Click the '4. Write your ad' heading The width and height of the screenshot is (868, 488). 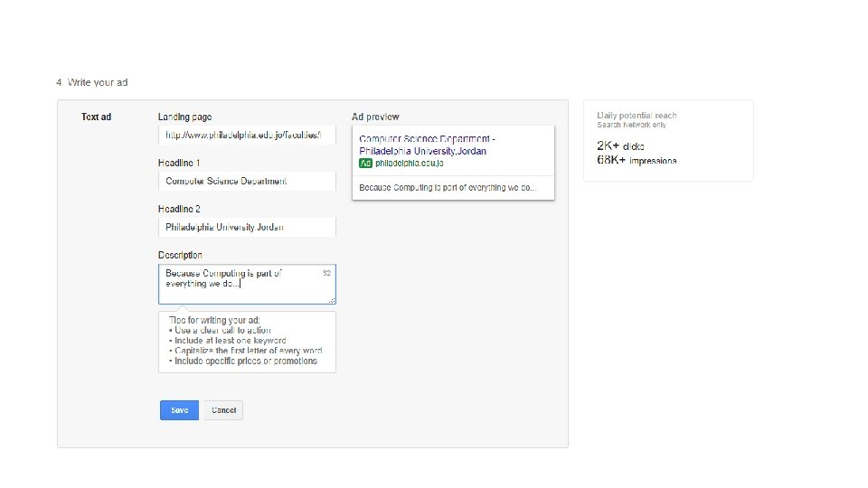click(x=92, y=82)
